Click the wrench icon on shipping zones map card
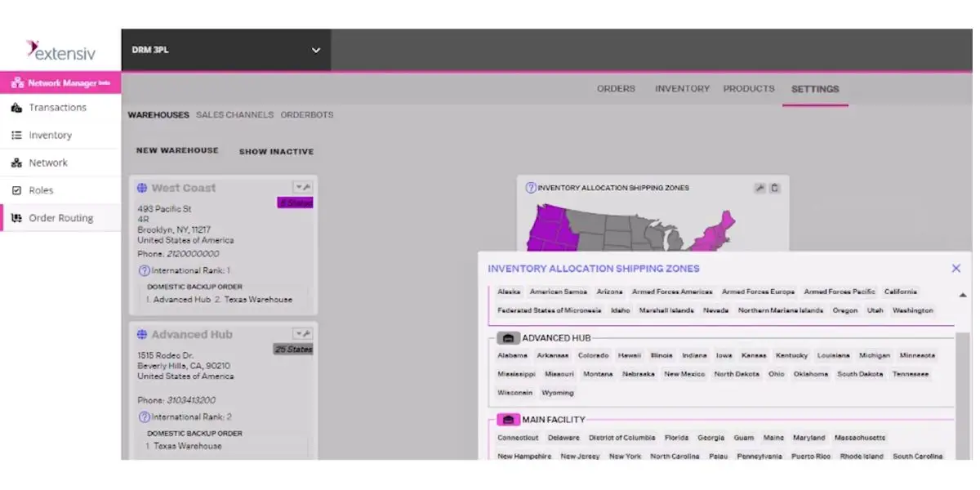The width and height of the screenshot is (980, 490). coord(759,188)
